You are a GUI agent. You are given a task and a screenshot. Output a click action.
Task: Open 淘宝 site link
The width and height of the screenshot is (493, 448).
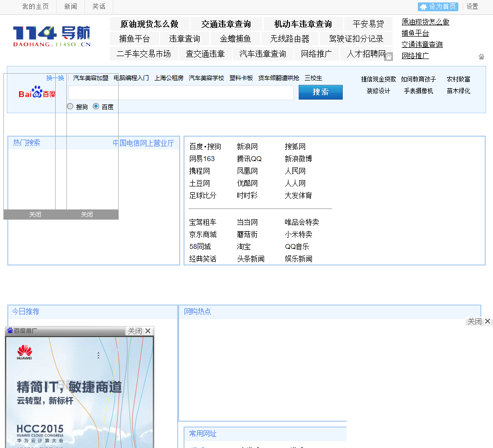point(244,247)
